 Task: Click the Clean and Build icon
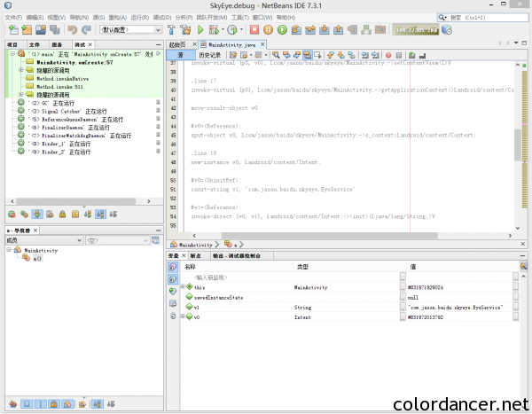pyautogui.click(x=185, y=30)
